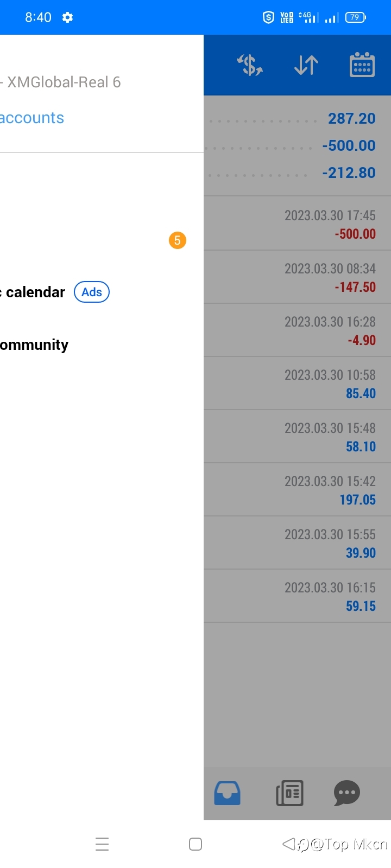Open the mailbox tray icon
The image size is (391, 868).
click(x=227, y=793)
